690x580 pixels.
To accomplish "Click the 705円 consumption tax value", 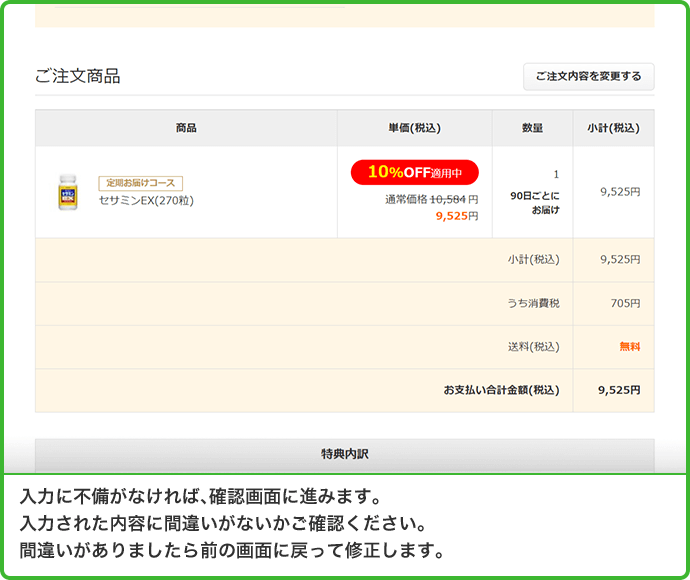I will coord(625,303).
